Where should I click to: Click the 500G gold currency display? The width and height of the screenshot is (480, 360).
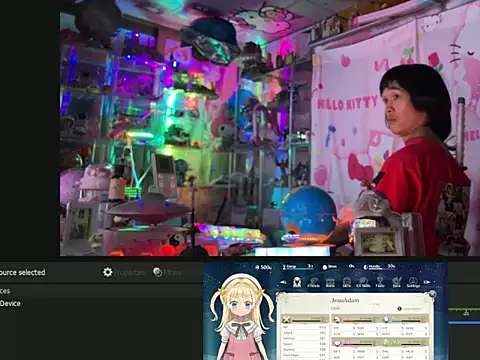(263, 267)
